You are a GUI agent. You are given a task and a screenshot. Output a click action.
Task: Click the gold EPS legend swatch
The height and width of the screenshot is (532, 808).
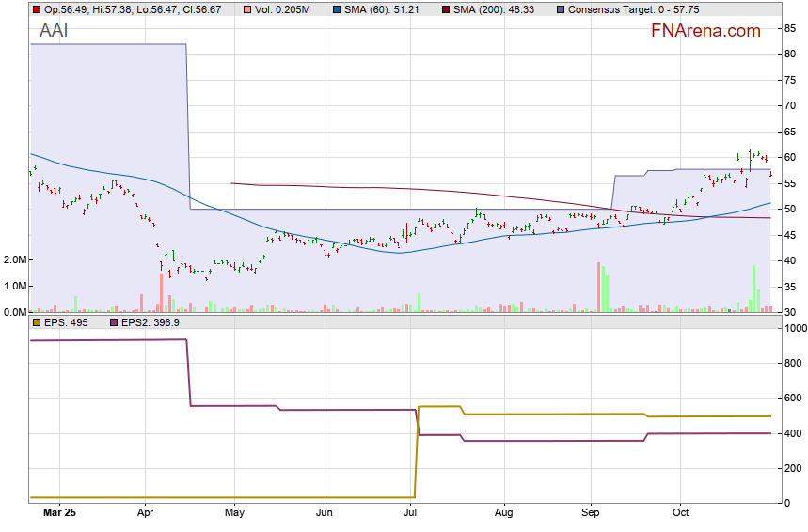click(x=36, y=322)
